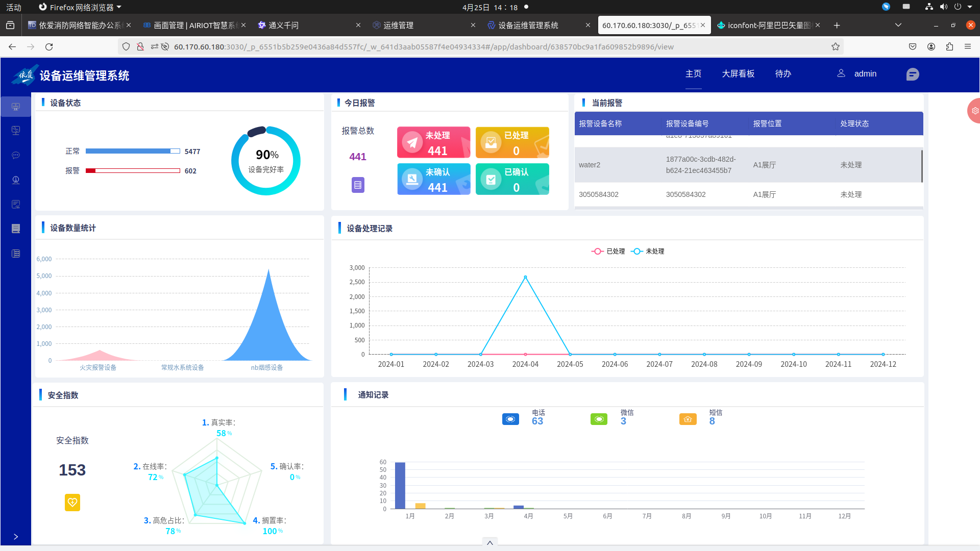Click the 2024-04 data point peak
Screen dimensions: 980x551
pyautogui.click(x=525, y=278)
